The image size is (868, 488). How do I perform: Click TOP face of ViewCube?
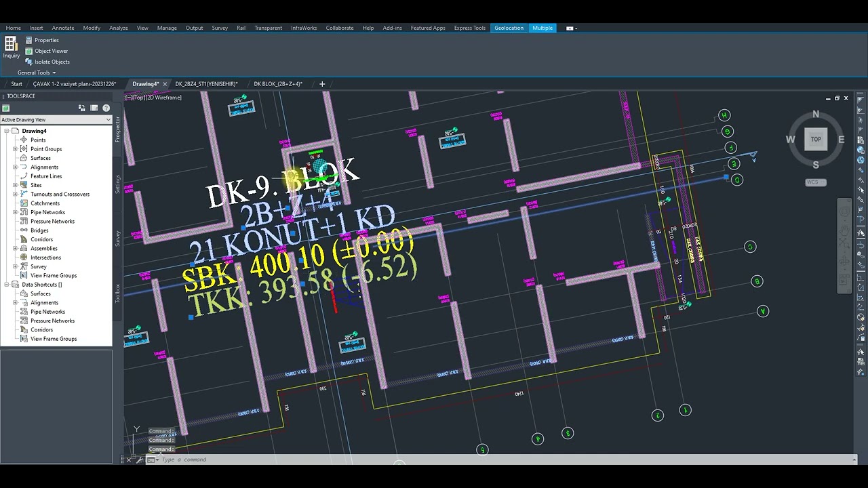click(816, 139)
